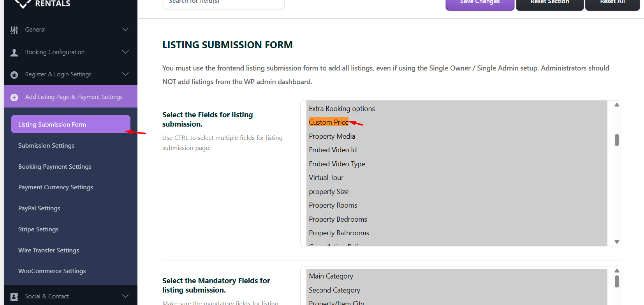This screenshot has height=305, width=644.
Task: Open Booking Payment Settings submenu item
Action: coord(55,167)
